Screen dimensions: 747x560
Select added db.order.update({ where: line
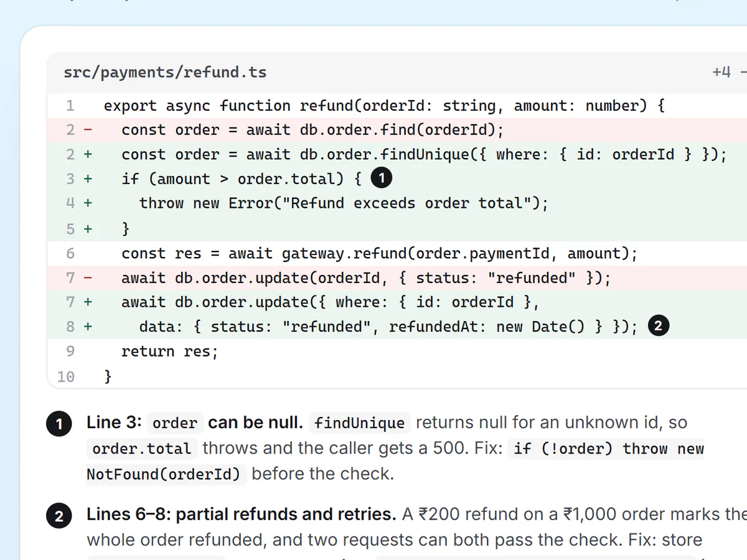(x=330, y=302)
